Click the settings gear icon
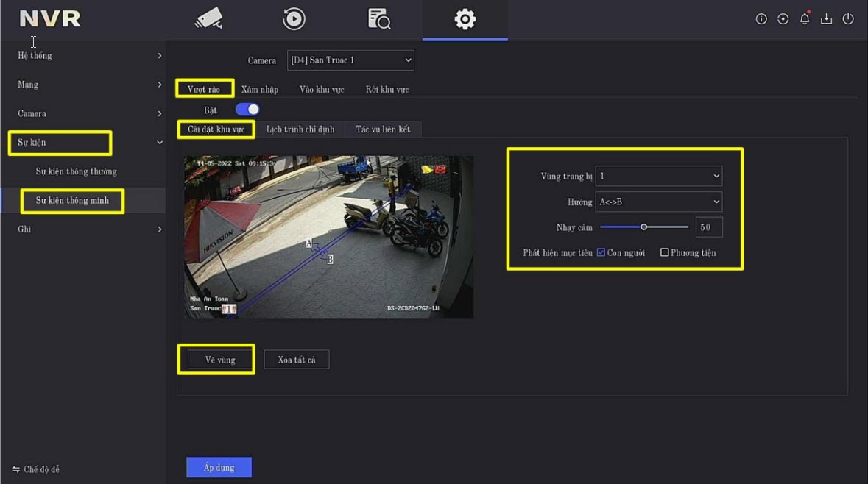Viewport: 868px width, 484px height. click(x=465, y=19)
